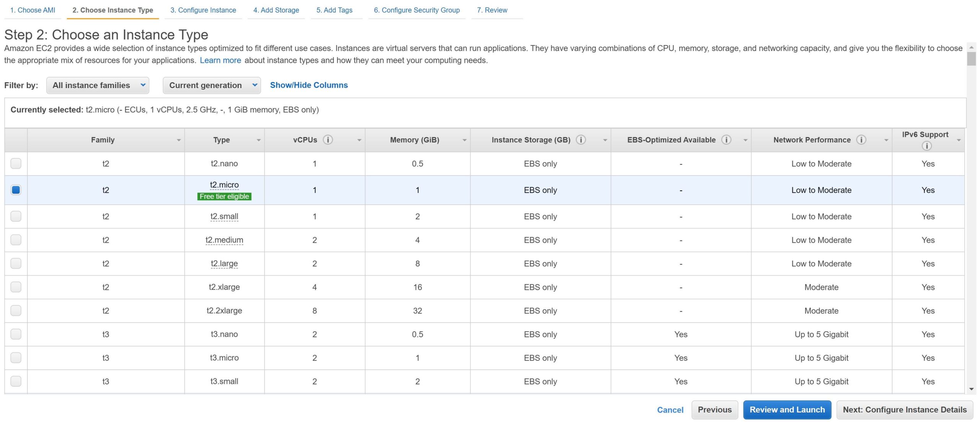Select the t2.nano instance checkbox
The width and height of the screenshot is (980, 422).
pyautogui.click(x=16, y=164)
